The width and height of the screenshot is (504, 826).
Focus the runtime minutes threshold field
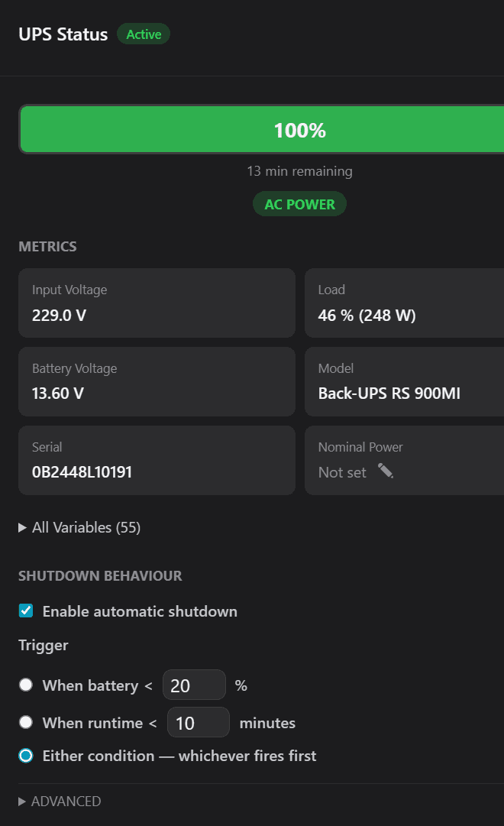[x=198, y=723]
